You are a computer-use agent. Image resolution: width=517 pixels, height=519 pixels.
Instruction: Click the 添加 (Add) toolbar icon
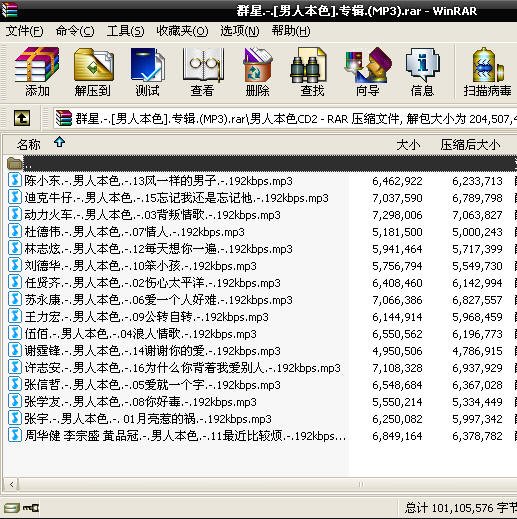(37, 72)
